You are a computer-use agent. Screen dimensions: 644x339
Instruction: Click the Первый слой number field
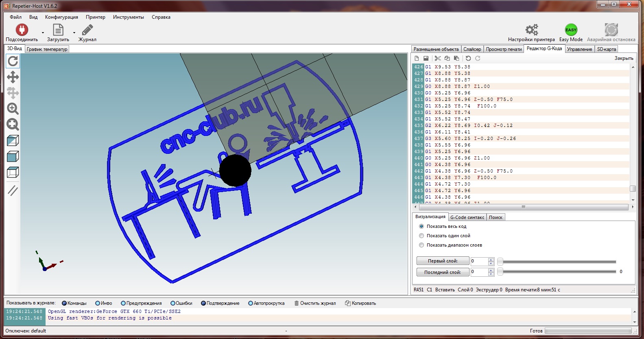(x=479, y=261)
